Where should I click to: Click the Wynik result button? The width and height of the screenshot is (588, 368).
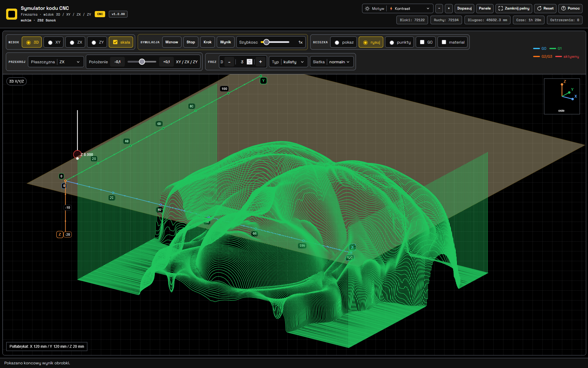[x=226, y=42]
